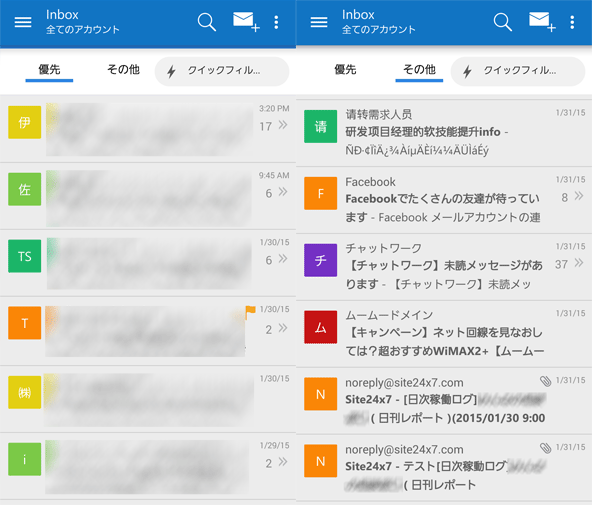Tap green i sender avatar
The width and height of the screenshot is (592, 505).
click(25, 459)
